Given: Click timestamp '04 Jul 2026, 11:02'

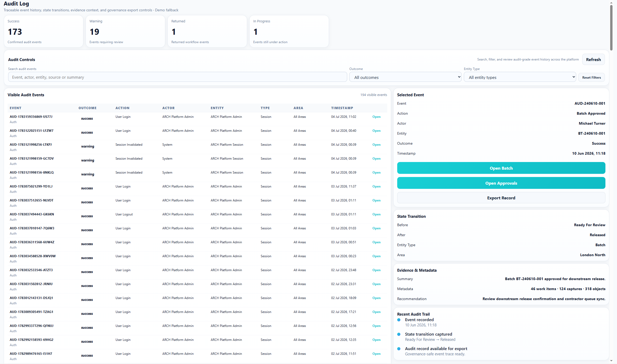Looking at the screenshot, I should (344, 117).
